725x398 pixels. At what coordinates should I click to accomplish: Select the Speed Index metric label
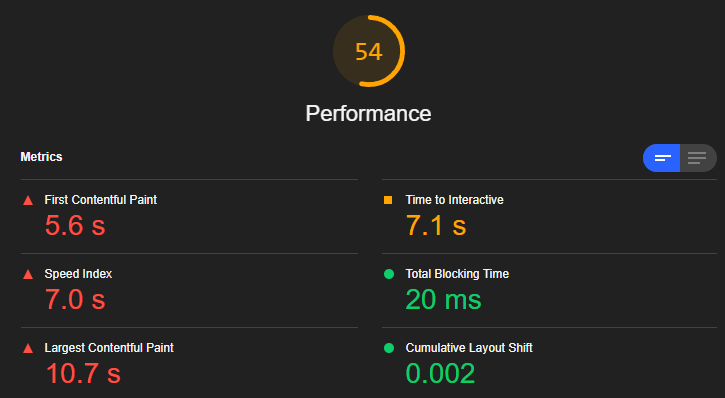click(x=78, y=274)
